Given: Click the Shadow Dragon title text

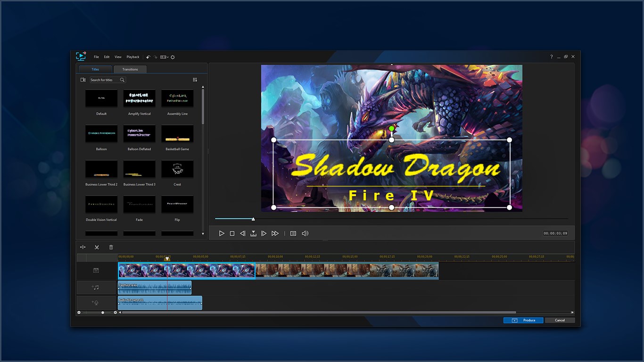Looking at the screenshot, I should (x=396, y=166).
